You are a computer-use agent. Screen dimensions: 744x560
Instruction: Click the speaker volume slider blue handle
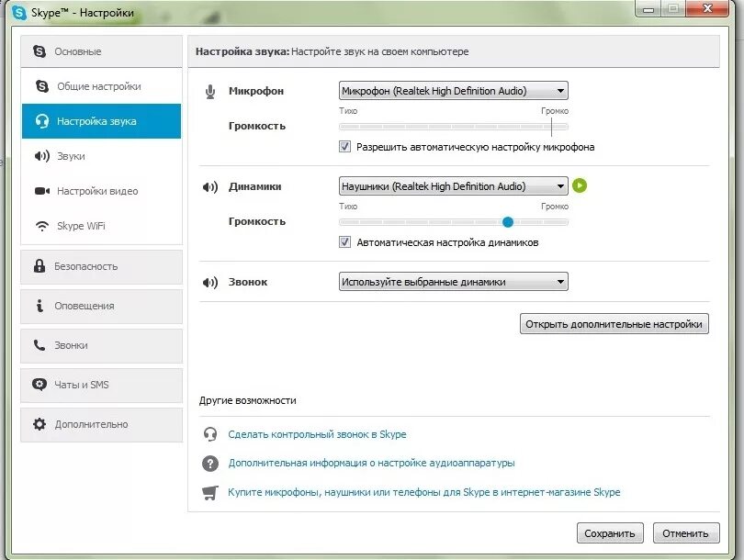click(508, 222)
